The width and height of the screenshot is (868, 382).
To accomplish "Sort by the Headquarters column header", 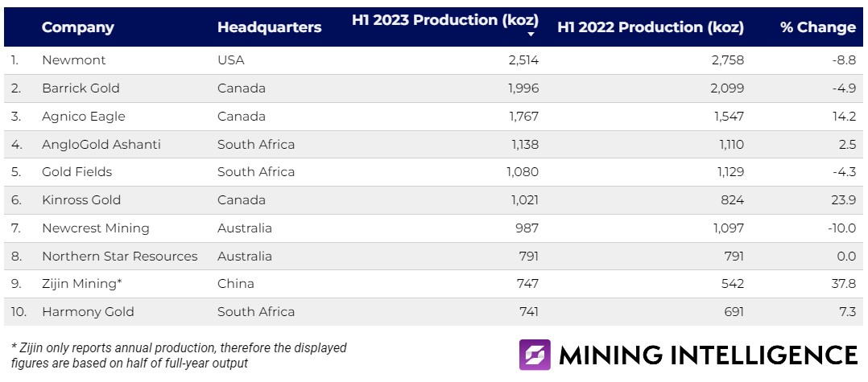I will (x=269, y=27).
